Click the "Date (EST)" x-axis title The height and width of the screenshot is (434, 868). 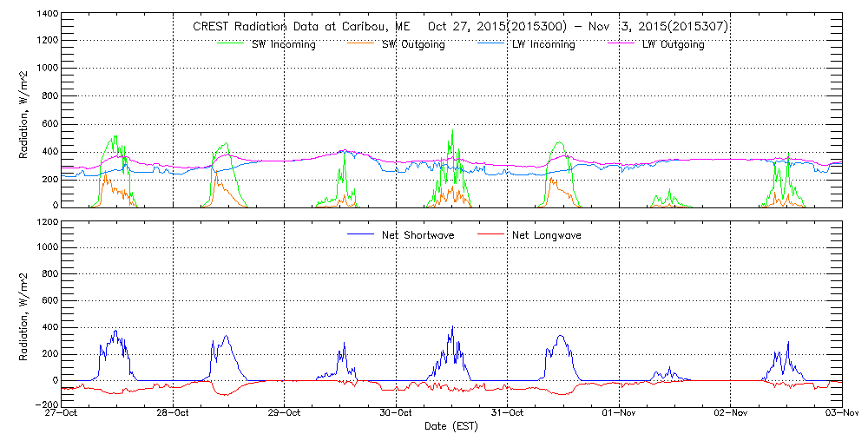click(450, 426)
